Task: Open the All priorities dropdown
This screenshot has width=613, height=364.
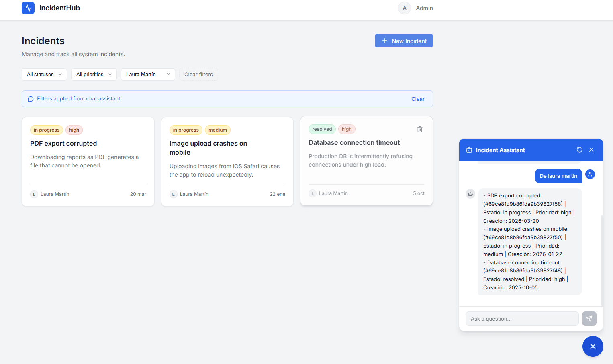Action: point(94,74)
